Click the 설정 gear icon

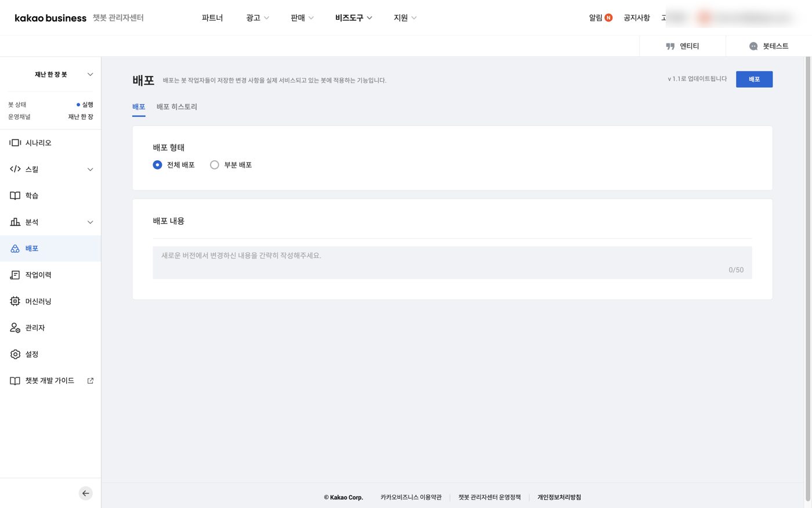pos(15,354)
